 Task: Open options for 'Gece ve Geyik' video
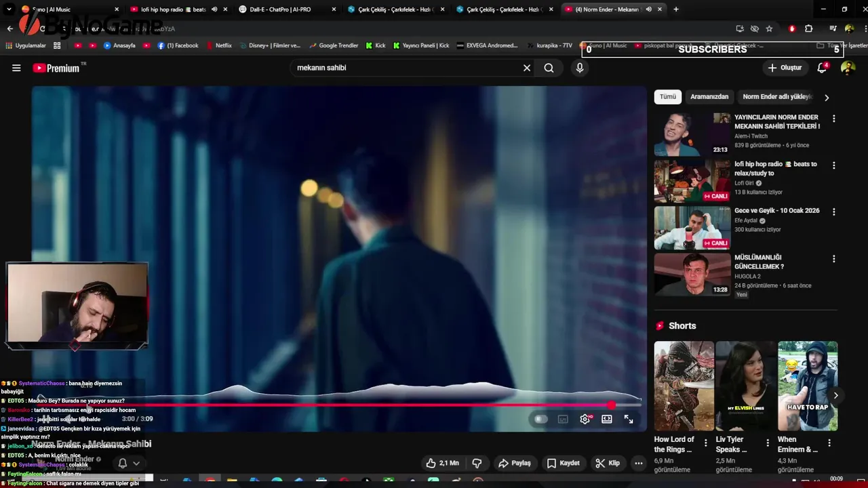click(833, 212)
